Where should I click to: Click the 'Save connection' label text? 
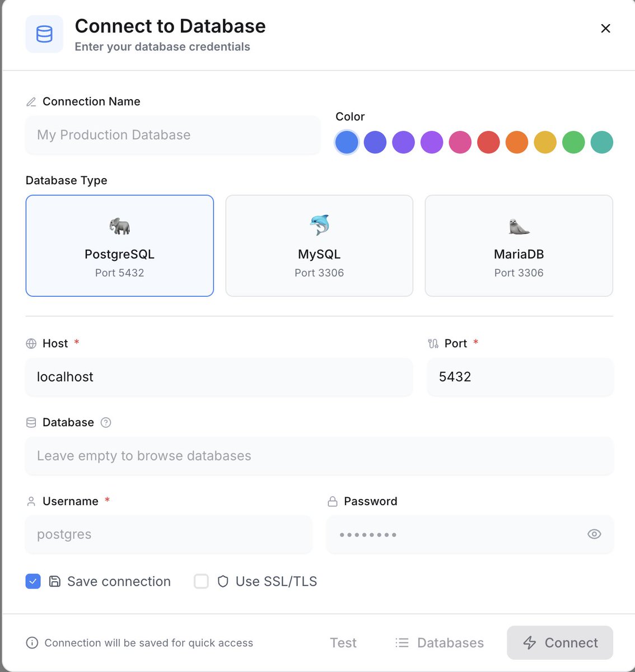pyautogui.click(x=119, y=581)
